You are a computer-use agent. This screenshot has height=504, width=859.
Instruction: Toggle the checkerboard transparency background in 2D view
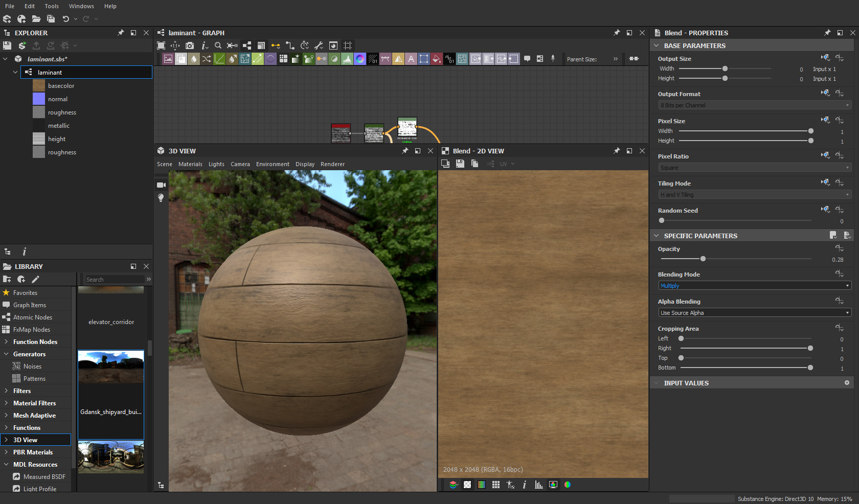tap(467, 485)
